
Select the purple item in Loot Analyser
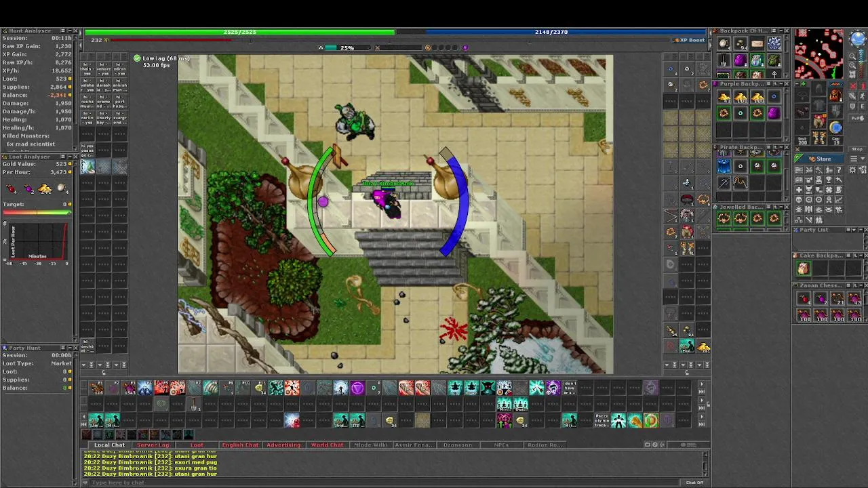[28, 188]
